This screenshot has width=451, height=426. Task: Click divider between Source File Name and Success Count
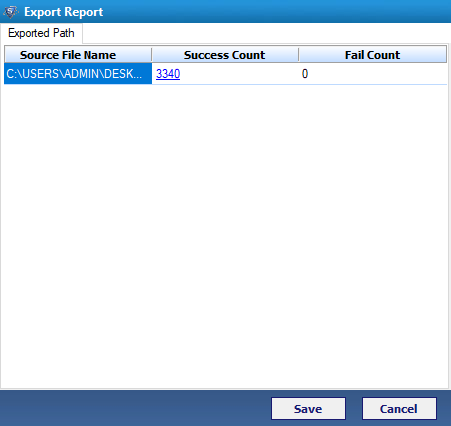(152, 55)
